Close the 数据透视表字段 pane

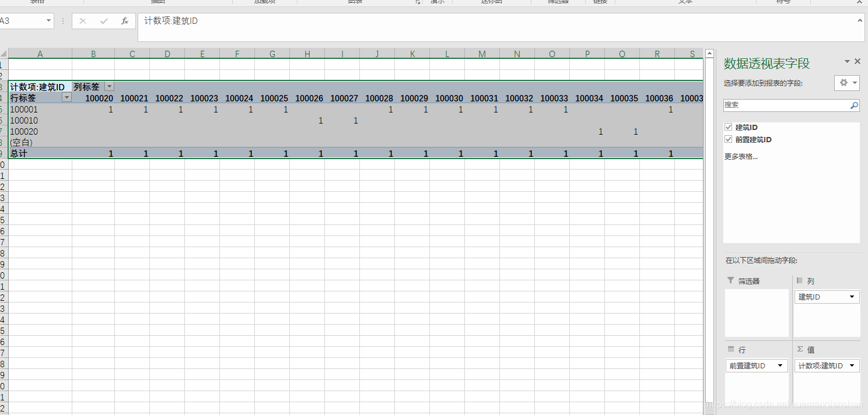857,61
